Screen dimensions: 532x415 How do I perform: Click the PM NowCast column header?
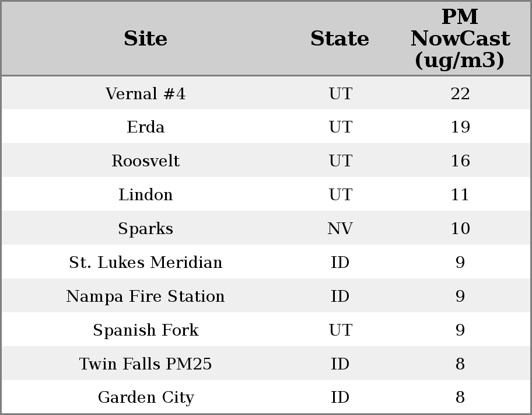[x=460, y=39]
